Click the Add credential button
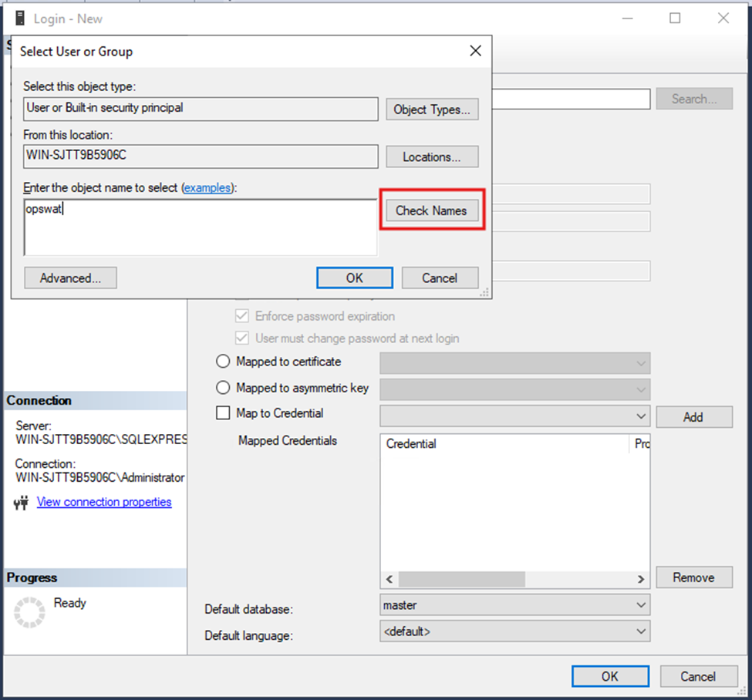752x700 pixels. (x=693, y=417)
